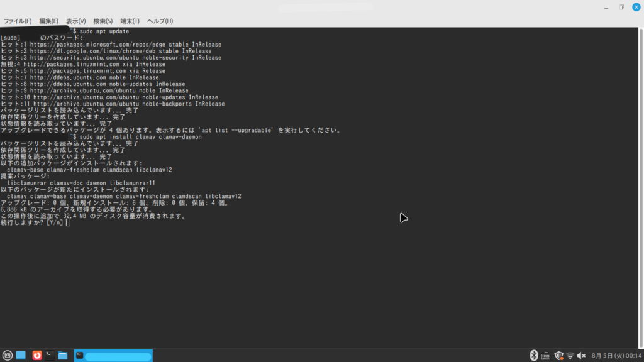Click the show desktop icon in taskbar
The image size is (644, 362).
tap(21, 356)
